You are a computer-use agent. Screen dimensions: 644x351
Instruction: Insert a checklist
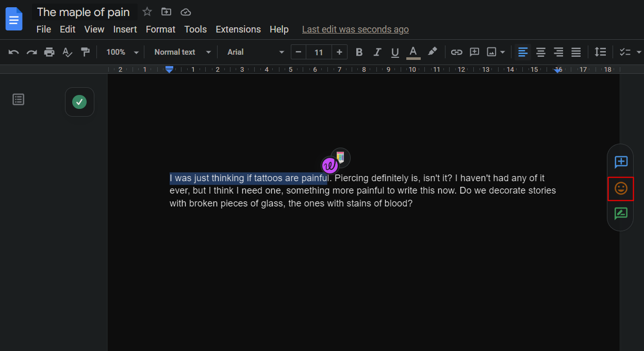tap(625, 52)
